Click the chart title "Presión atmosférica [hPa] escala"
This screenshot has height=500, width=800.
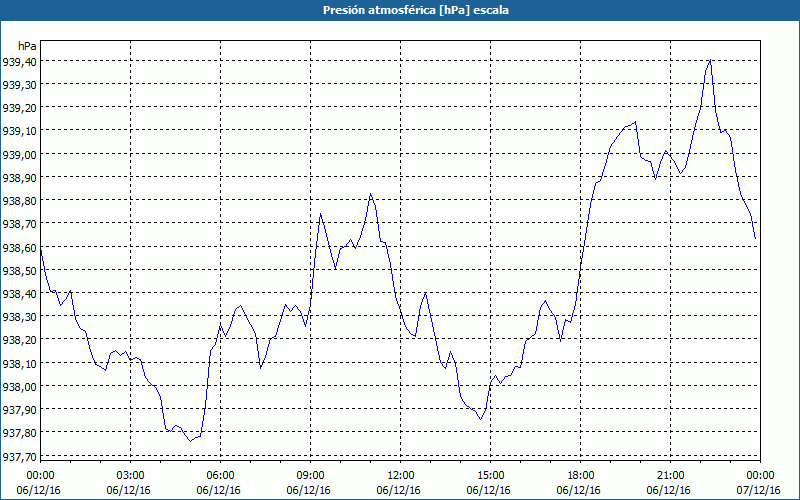(x=400, y=10)
